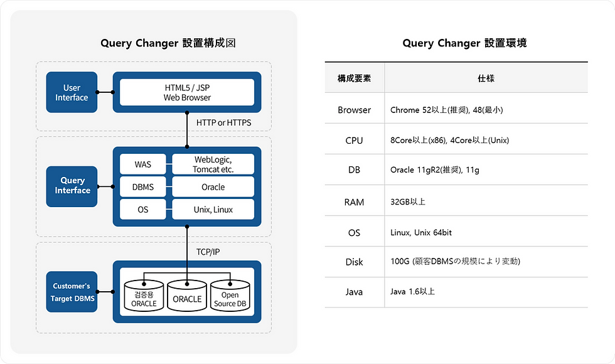The height and width of the screenshot is (364, 615).
Task: Click the DBMS cell in diagram
Action: 143,187
